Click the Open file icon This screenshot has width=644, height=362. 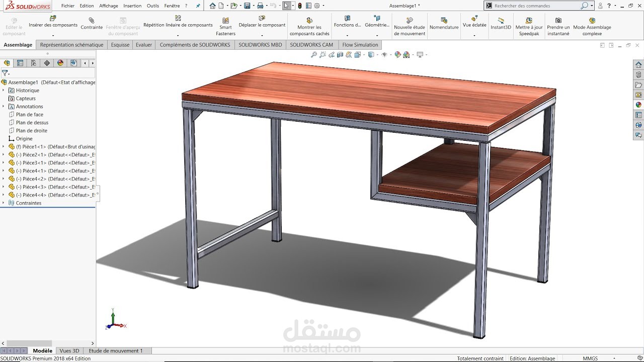tap(233, 6)
